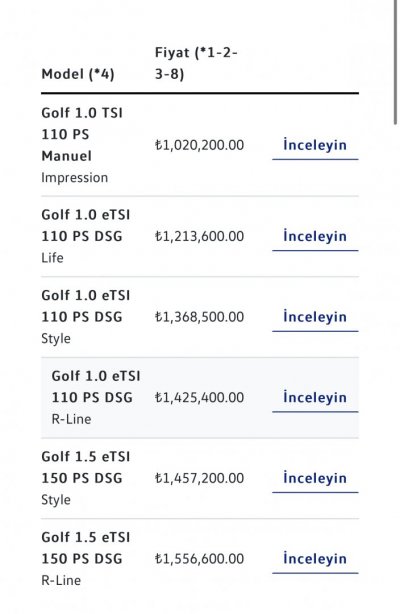Screen dimensions: 400x614
Task: Open İnceleyin link for Golf 1.5 eTSI R-Line
Action: [x=315, y=559]
